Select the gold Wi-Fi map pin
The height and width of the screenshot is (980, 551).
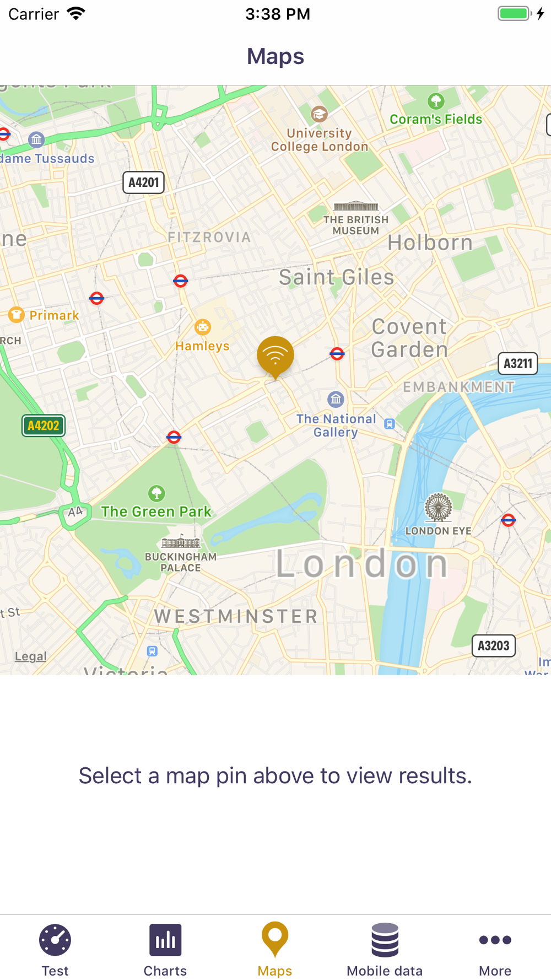[x=275, y=357]
